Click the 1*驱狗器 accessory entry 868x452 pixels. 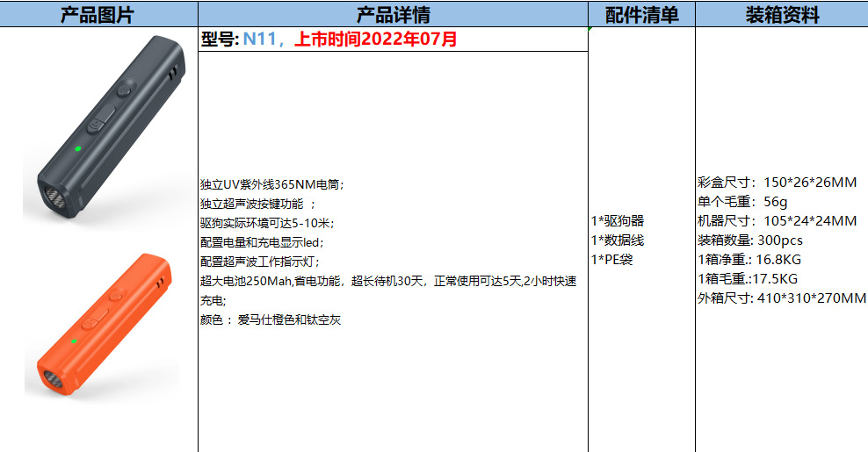pyautogui.click(x=618, y=221)
